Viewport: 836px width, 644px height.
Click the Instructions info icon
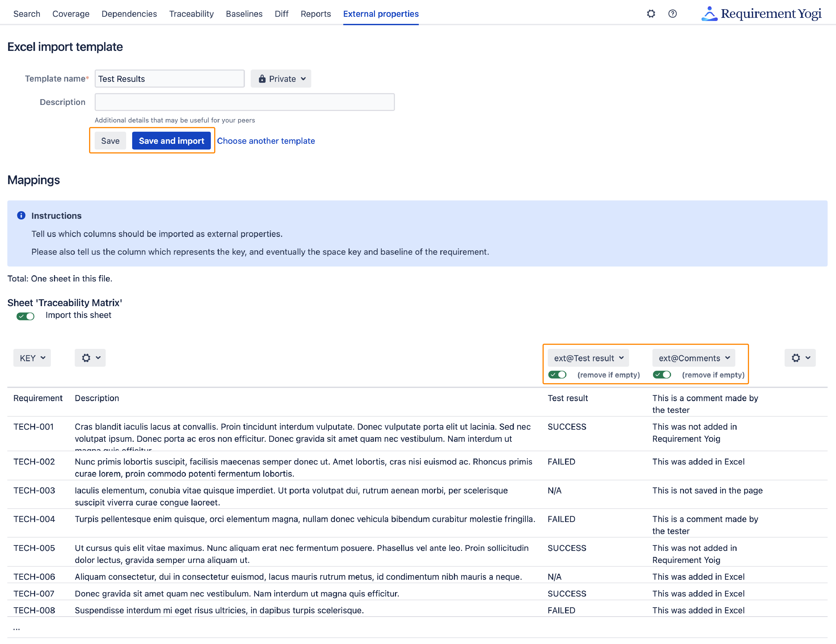22,215
